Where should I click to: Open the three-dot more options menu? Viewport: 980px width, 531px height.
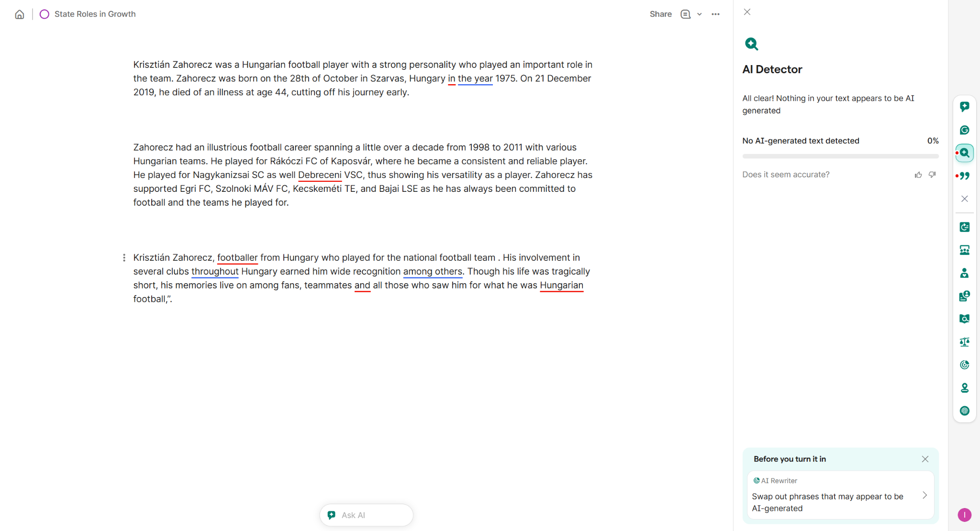pos(715,14)
